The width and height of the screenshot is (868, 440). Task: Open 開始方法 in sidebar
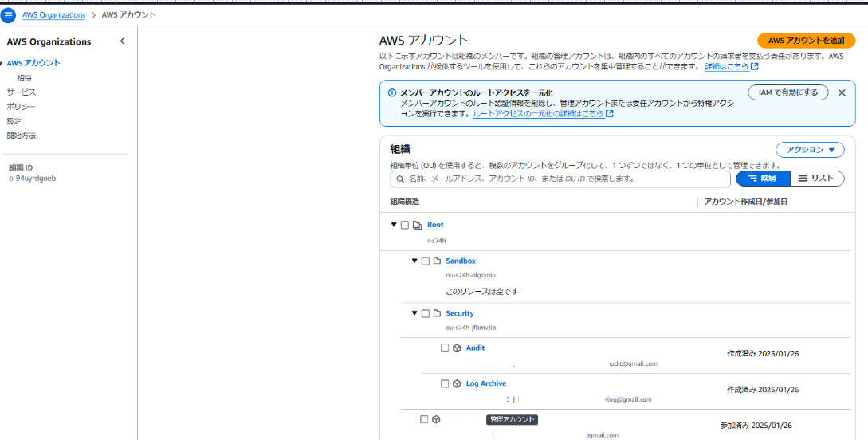(x=22, y=136)
